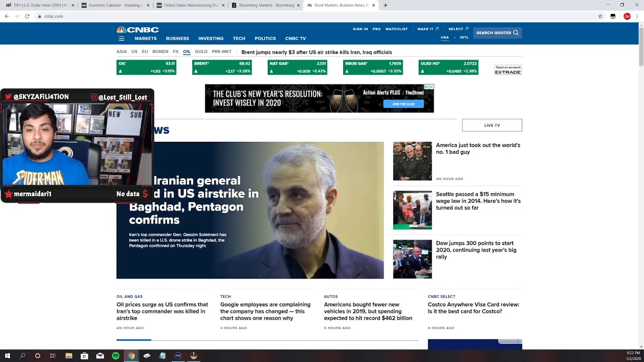Open America took out bad guy thumbnail

coord(412,161)
